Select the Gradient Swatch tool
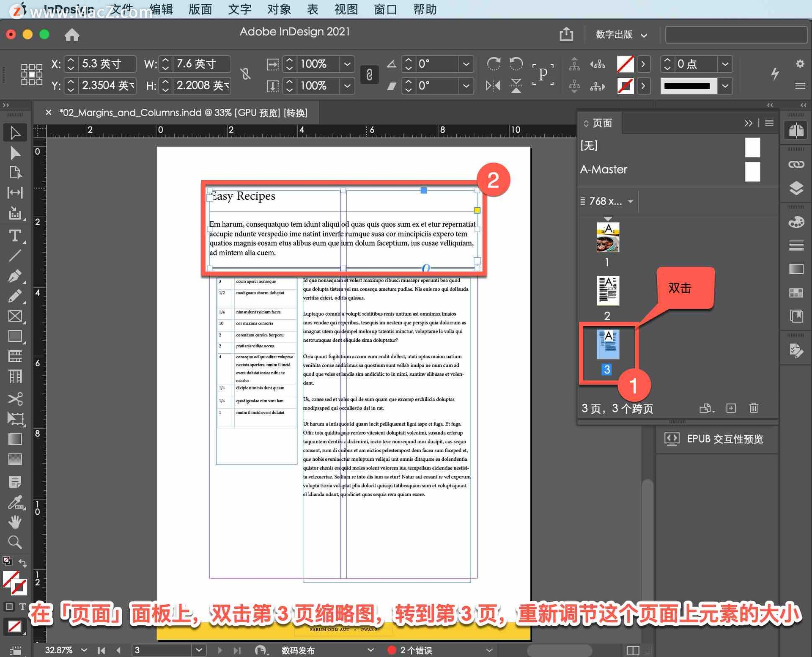Screen dimensions: 812x657 pos(15,439)
